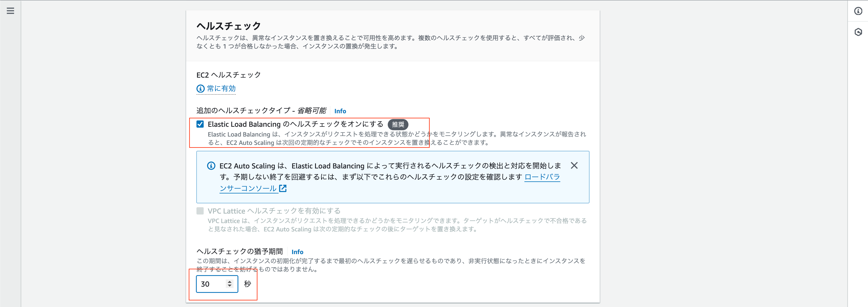The width and height of the screenshot is (868, 307).
Task: Enable the VPC Lattice ヘルスチェック checkbox
Action: click(x=200, y=210)
